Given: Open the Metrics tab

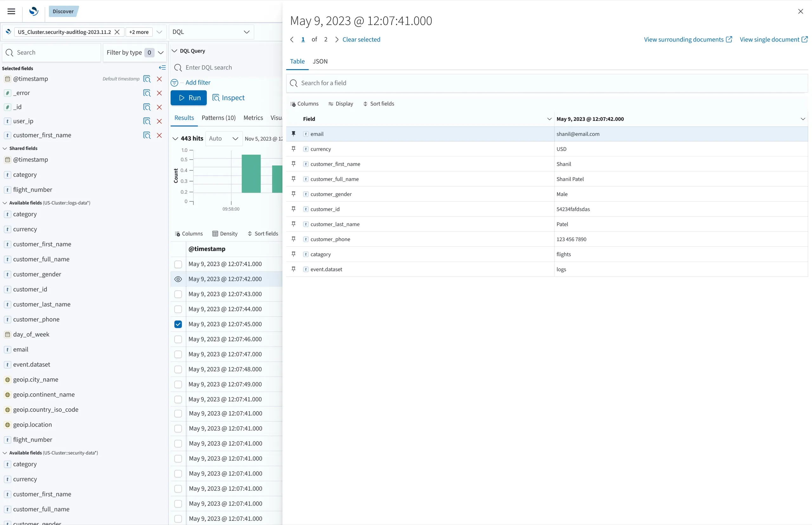Looking at the screenshot, I should tap(253, 118).
